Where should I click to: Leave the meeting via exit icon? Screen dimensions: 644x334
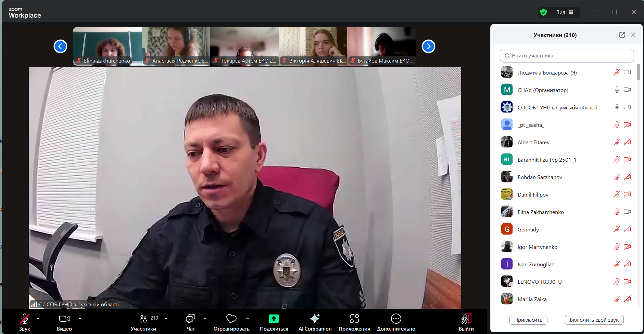pyautogui.click(x=466, y=319)
